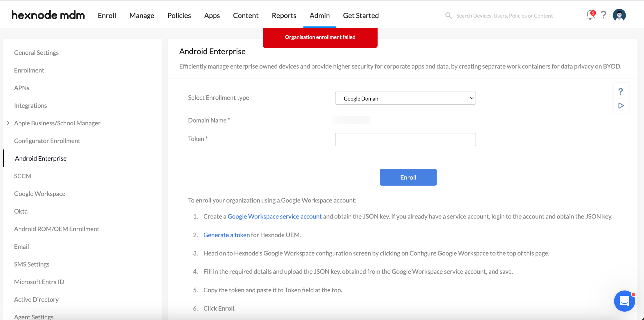Open SMS Settings
The height and width of the screenshot is (320, 644).
click(32, 264)
